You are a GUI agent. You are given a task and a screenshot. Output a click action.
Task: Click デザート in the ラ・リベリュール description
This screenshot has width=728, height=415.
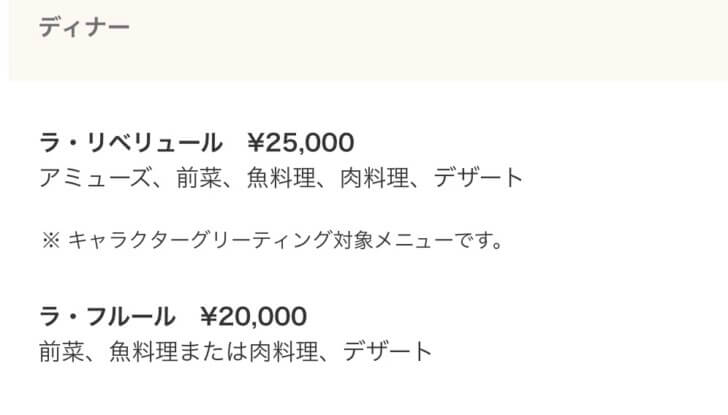click(x=478, y=178)
